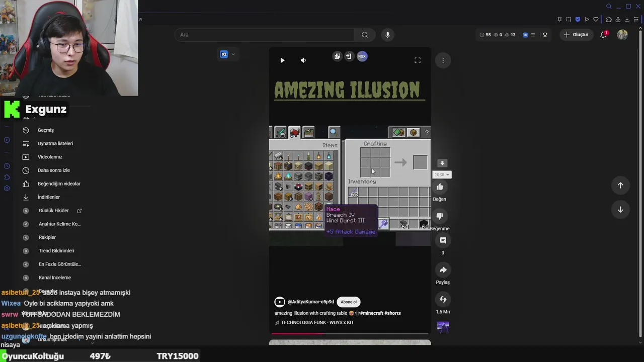Go to previous Short with up arrow

tap(620, 186)
